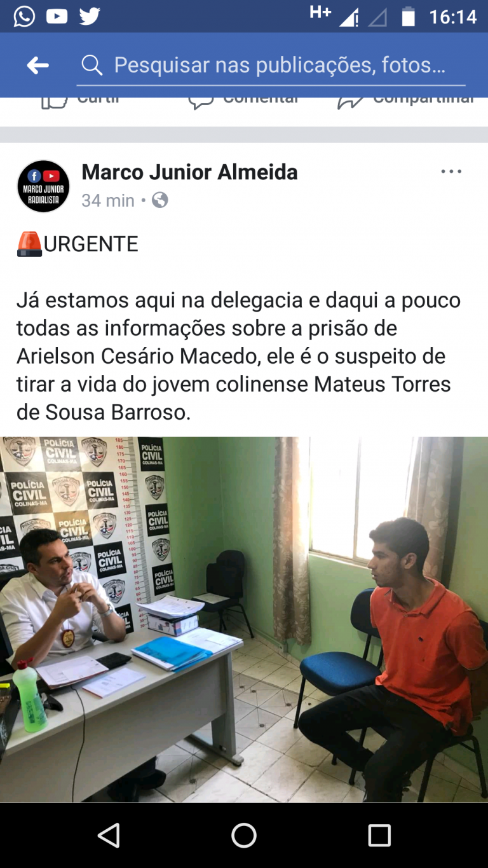Screen dimensions: 488x868
Task: Tap the public globe privacy icon
Action: point(160,200)
